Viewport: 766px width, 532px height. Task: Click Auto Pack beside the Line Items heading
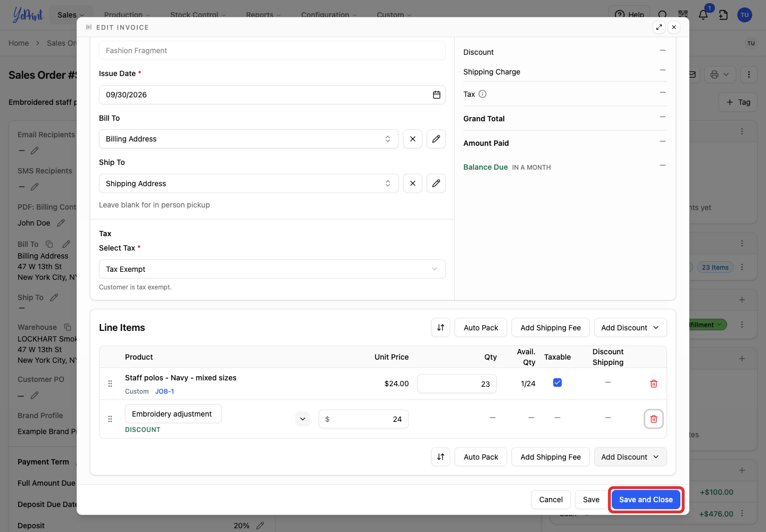click(481, 328)
